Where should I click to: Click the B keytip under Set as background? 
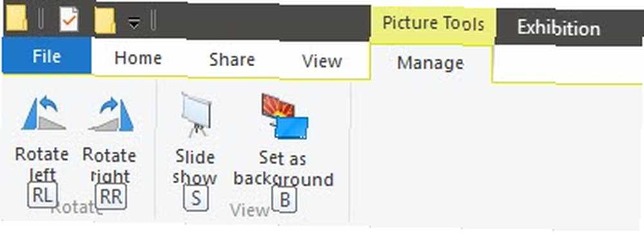coord(284,199)
